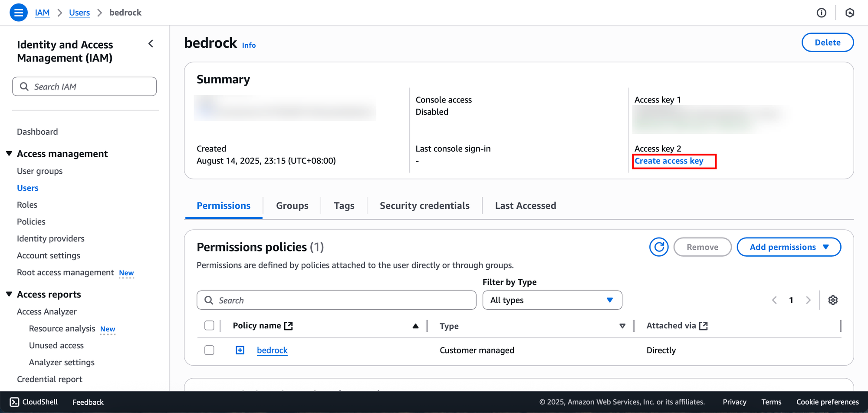
Task: Click the Console access Disabled value
Action: point(432,112)
